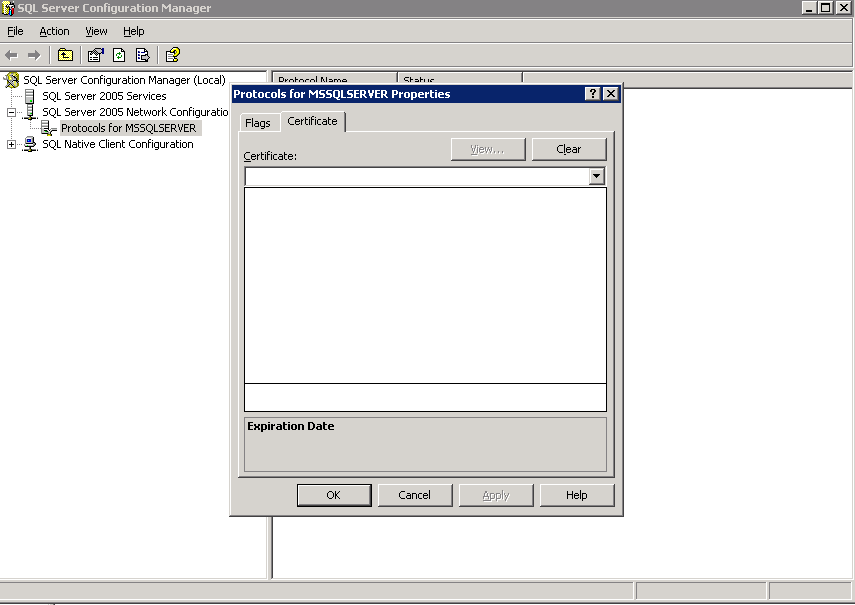Open the Certificate dropdown list

click(x=596, y=176)
